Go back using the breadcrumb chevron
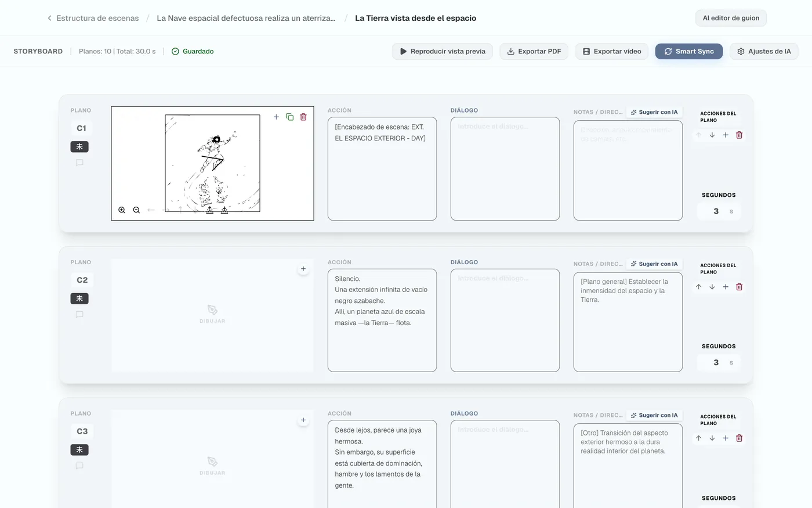The width and height of the screenshot is (812, 508). point(49,18)
